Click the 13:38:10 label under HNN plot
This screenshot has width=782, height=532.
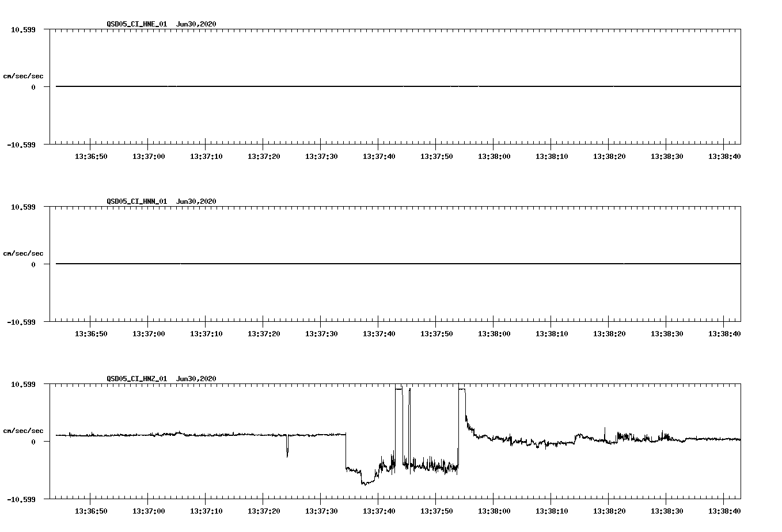pos(552,334)
